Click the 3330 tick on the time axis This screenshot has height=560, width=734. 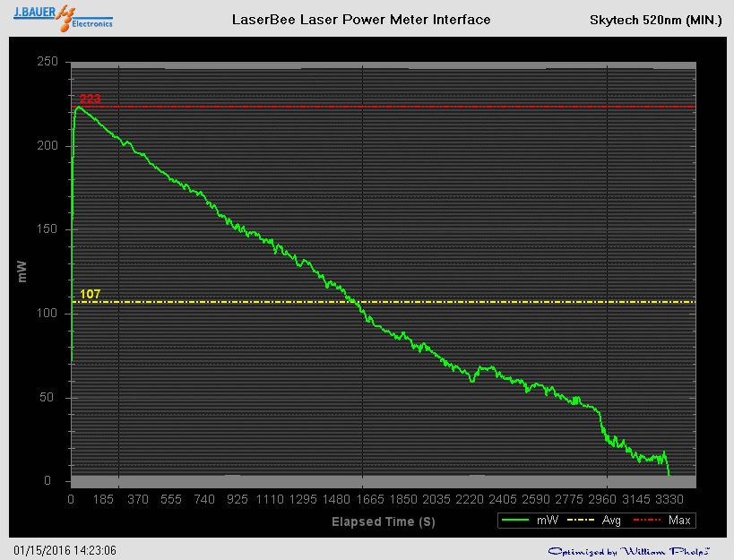click(x=669, y=499)
